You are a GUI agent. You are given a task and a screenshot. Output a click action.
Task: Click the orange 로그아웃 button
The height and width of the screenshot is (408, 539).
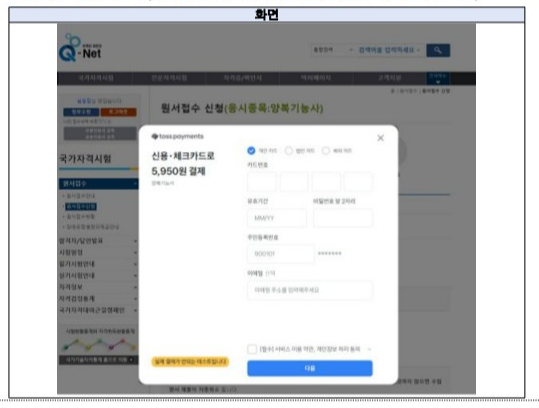(x=118, y=112)
